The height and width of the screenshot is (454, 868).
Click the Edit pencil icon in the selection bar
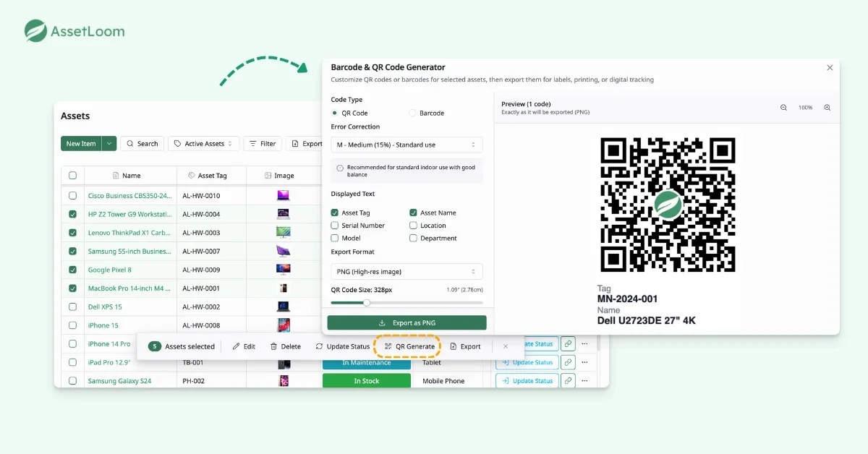[x=237, y=346]
